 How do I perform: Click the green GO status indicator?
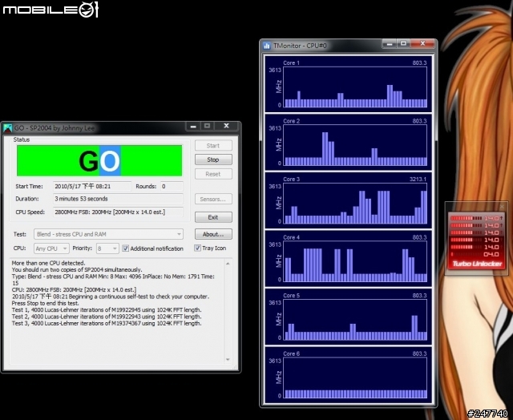click(99, 160)
